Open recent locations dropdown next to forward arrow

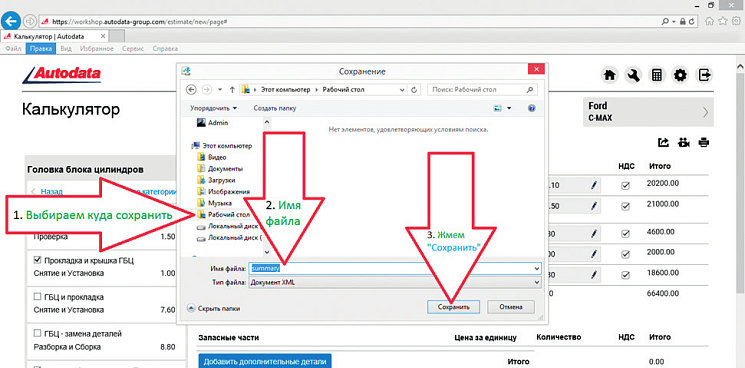coord(220,89)
